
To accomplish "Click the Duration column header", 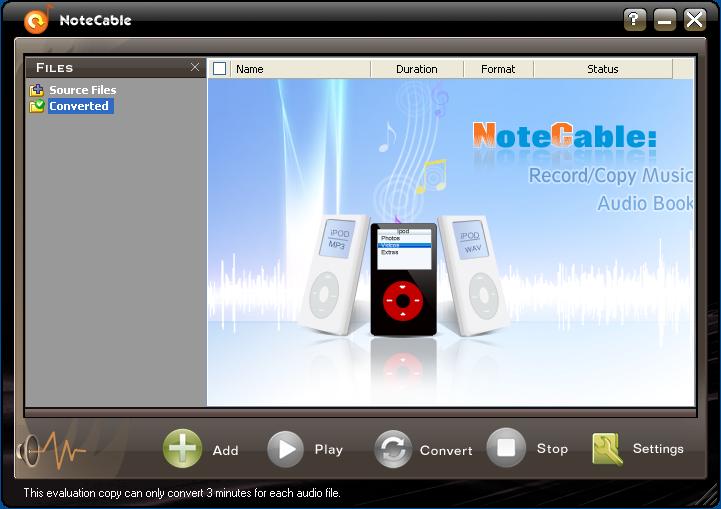I will point(417,69).
